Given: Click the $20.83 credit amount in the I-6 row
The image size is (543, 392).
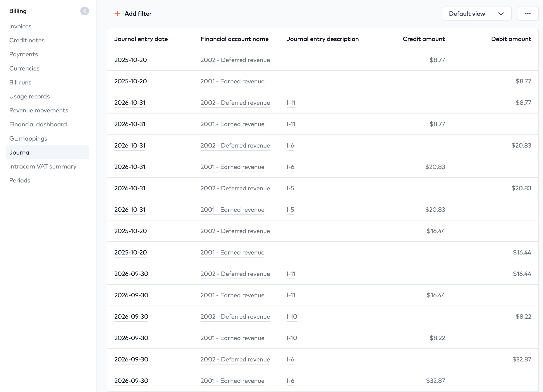Looking at the screenshot, I should point(435,167).
